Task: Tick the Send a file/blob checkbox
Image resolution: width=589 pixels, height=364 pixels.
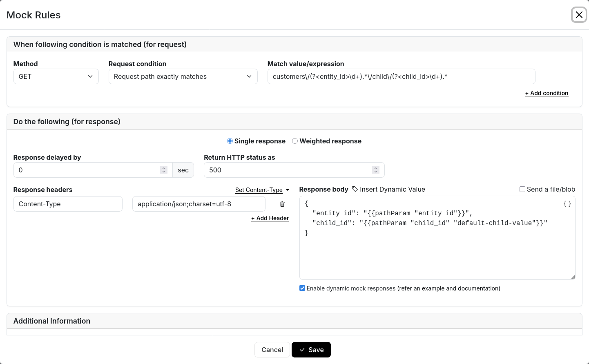Action: [522, 189]
